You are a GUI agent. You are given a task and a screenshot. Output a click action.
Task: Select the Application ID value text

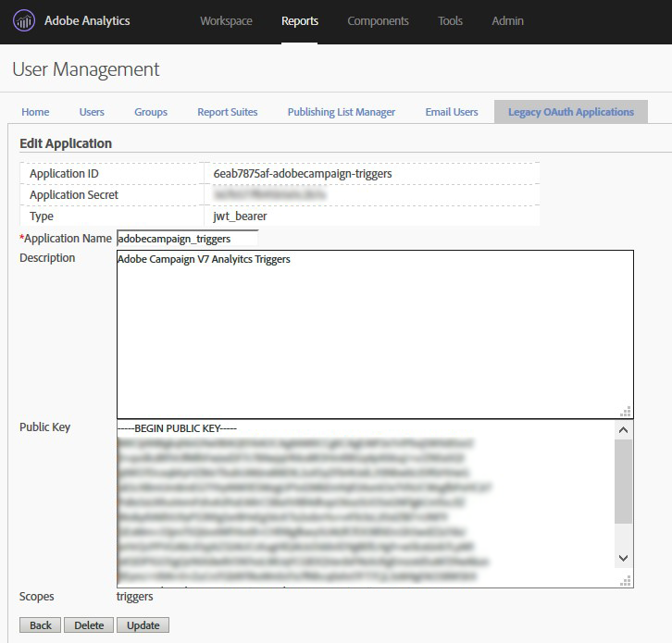click(303, 174)
